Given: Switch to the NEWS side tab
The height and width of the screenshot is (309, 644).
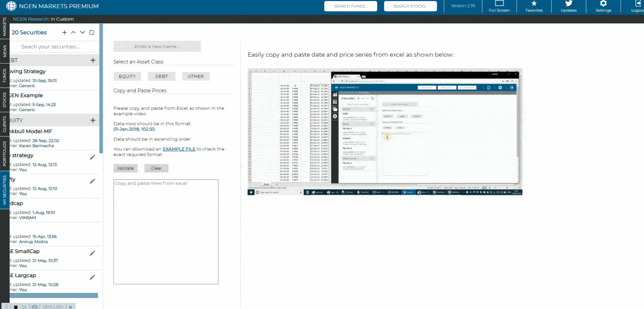Looking at the screenshot, I should tap(4, 51).
